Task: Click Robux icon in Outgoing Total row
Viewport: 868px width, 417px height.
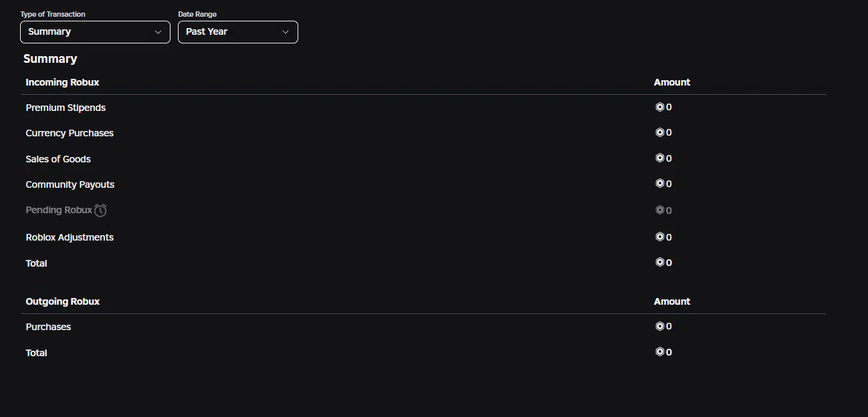Action: (659, 352)
